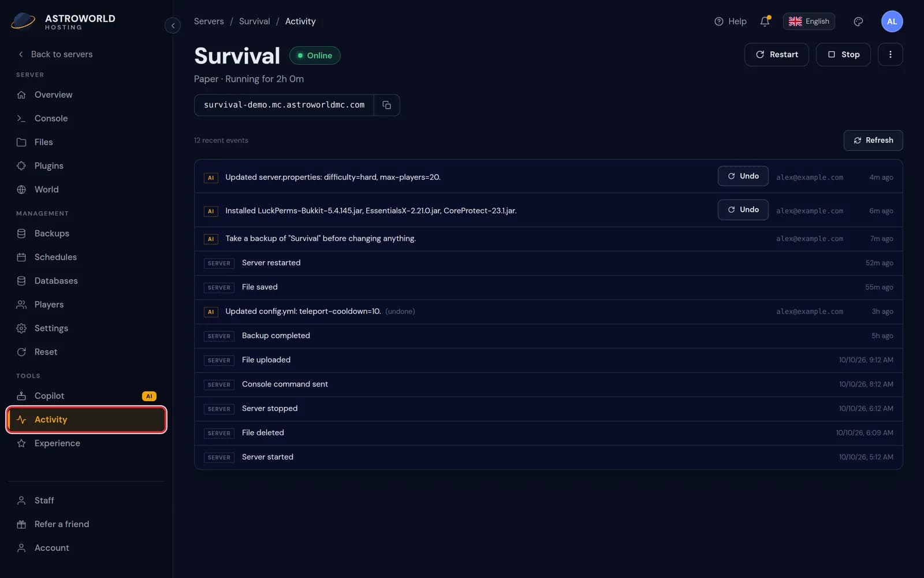
Task: Select the 'Server stopped' event
Action: pos(548,409)
